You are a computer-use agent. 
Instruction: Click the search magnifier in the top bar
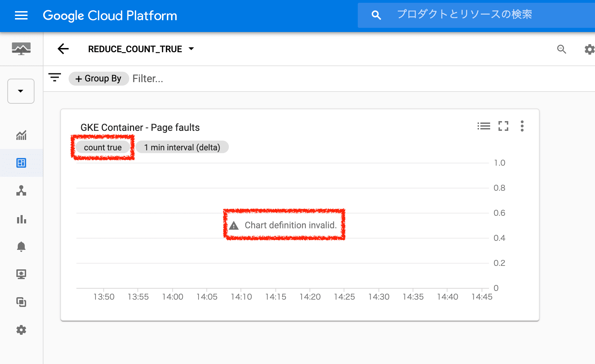point(376,15)
